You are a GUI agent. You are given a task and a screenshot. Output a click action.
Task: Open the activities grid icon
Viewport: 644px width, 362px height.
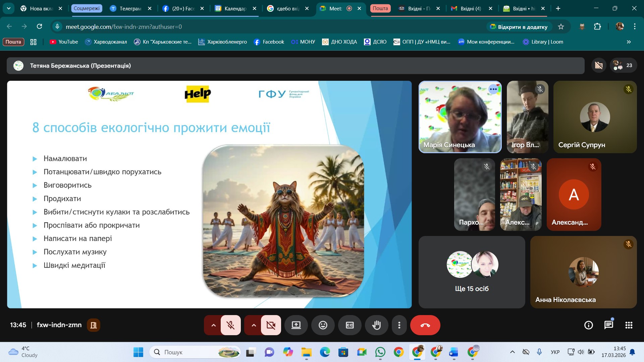[x=629, y=325]
